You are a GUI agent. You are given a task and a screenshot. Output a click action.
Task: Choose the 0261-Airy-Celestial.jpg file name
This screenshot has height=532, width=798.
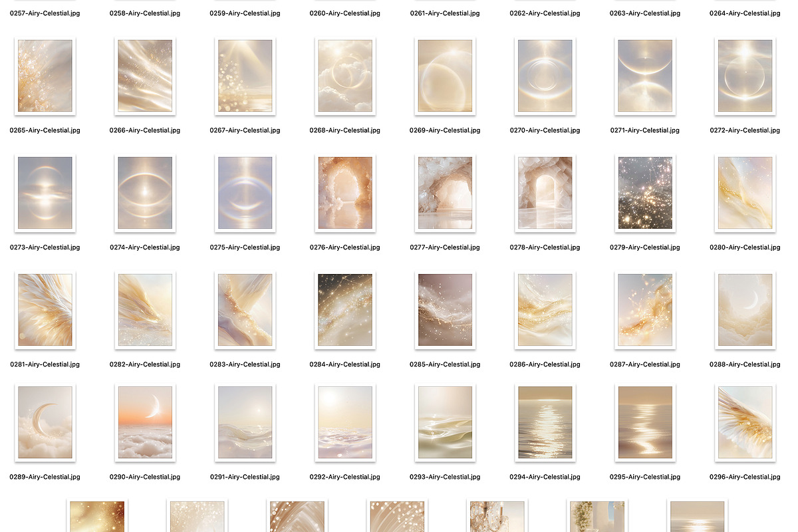tap(445, 13)
